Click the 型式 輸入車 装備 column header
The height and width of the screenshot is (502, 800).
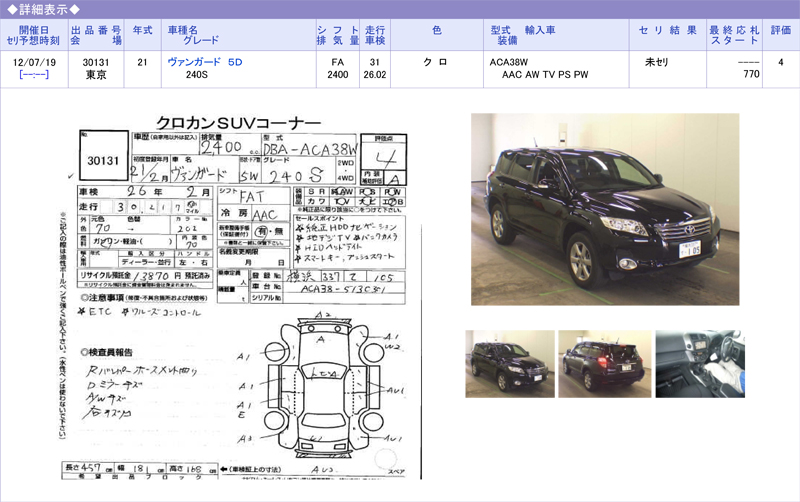coord(556,35)
